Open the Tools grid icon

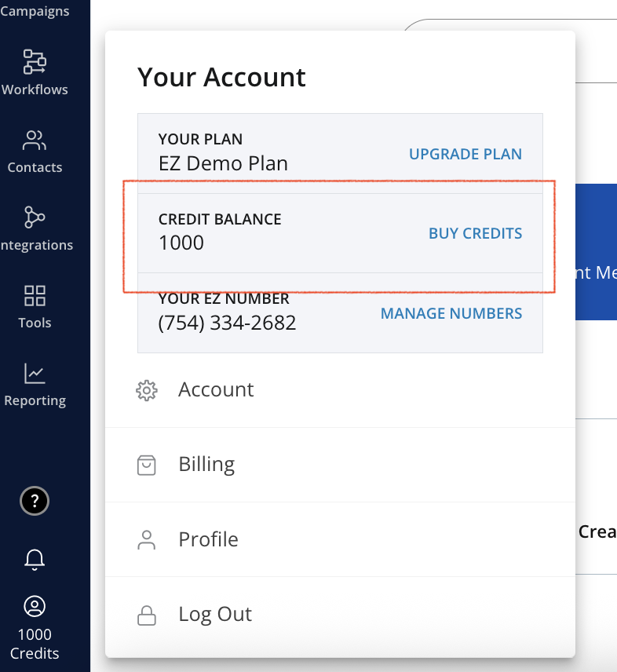35,296
